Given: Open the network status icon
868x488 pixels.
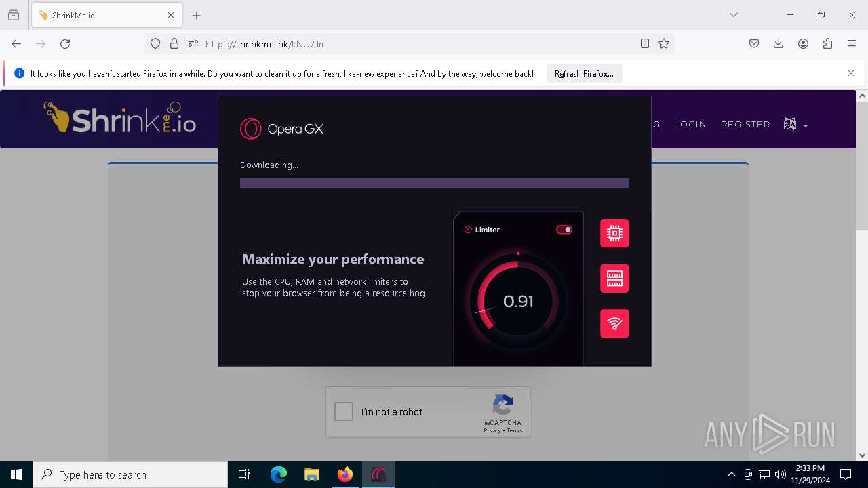Looking at the screenshot, I should [764, 474].
